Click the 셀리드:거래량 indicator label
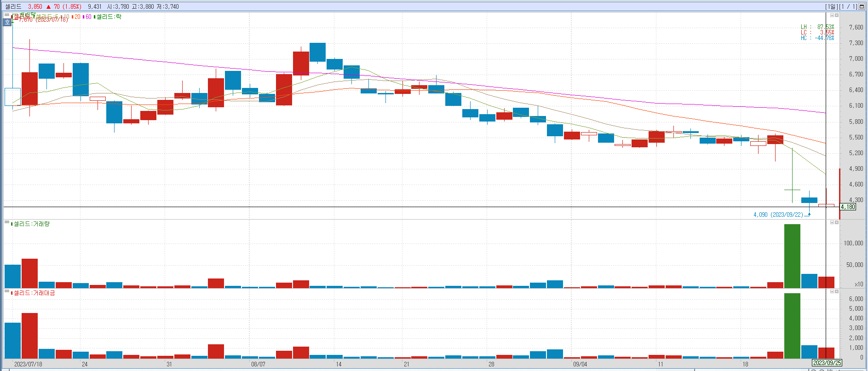Screen dimensions: 868x371 [31, 224]
